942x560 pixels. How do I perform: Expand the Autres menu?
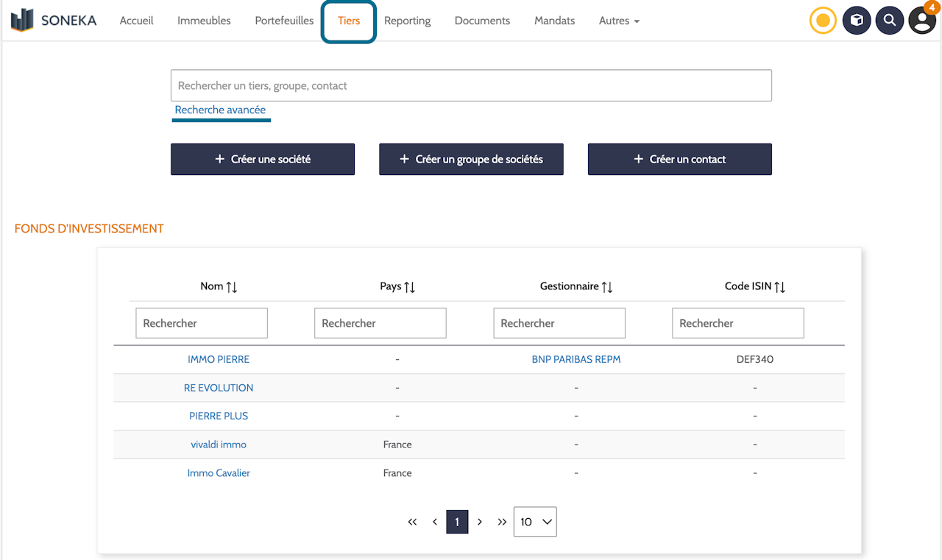[619, 21]
